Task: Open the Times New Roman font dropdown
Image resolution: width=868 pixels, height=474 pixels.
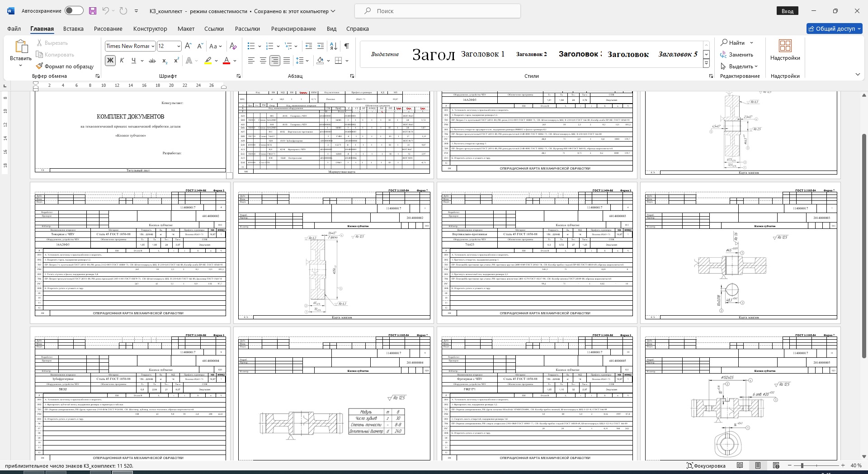Action: click(x=153, y=46)
